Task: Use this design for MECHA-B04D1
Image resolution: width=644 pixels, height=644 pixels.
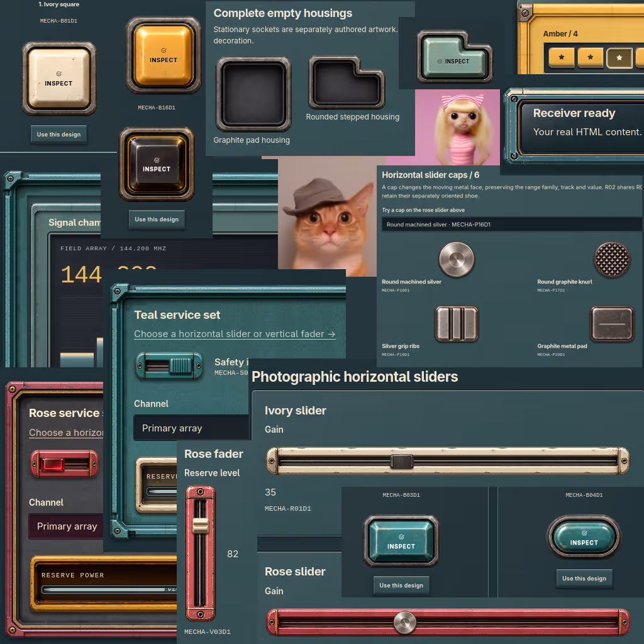Action: 584,579
